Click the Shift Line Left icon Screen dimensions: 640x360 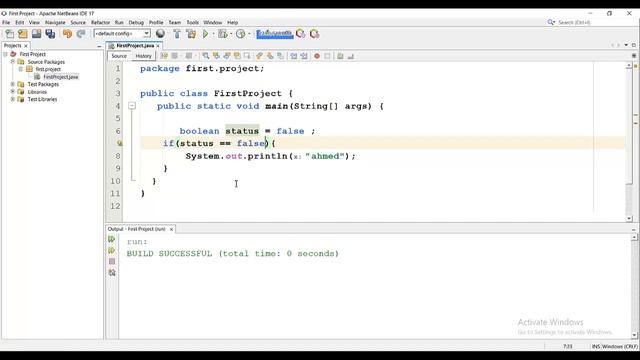pyautogui.click(x=293, y=56)
